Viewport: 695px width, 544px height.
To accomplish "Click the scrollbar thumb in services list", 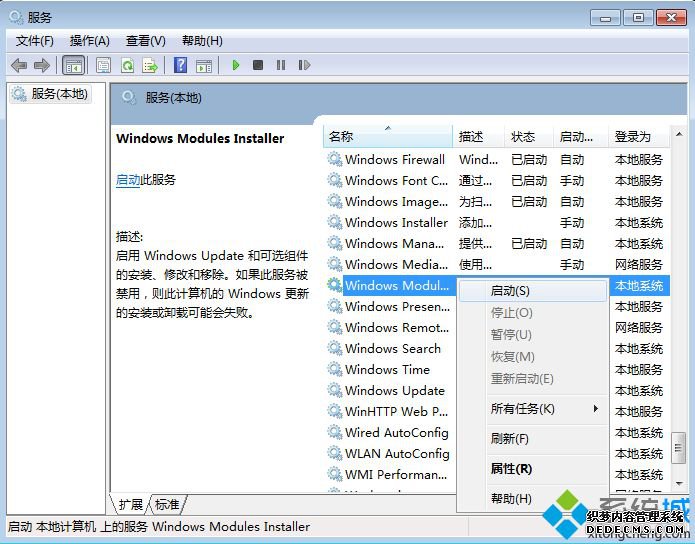I will click(679, 448).
